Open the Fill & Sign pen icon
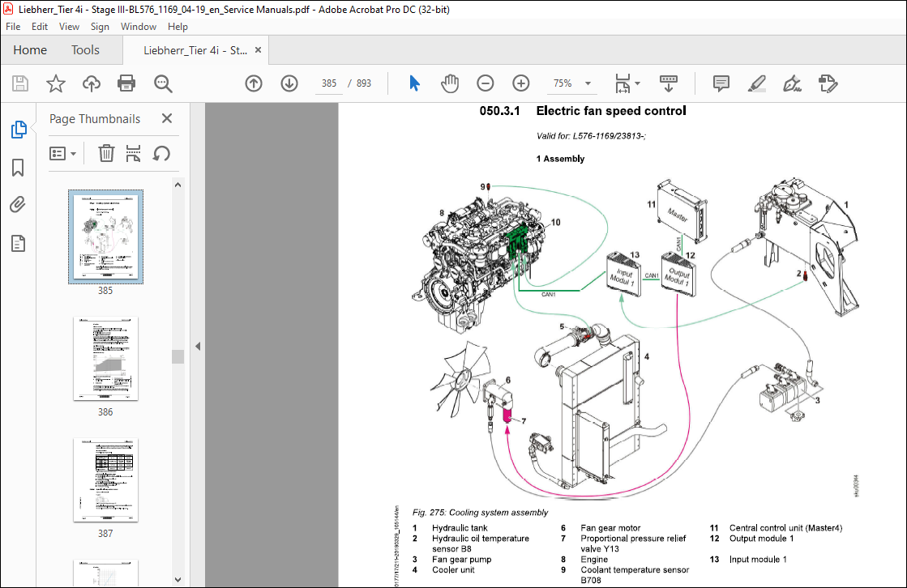The height and width of the screenshot is (588, 907). (x=792, y=84)
